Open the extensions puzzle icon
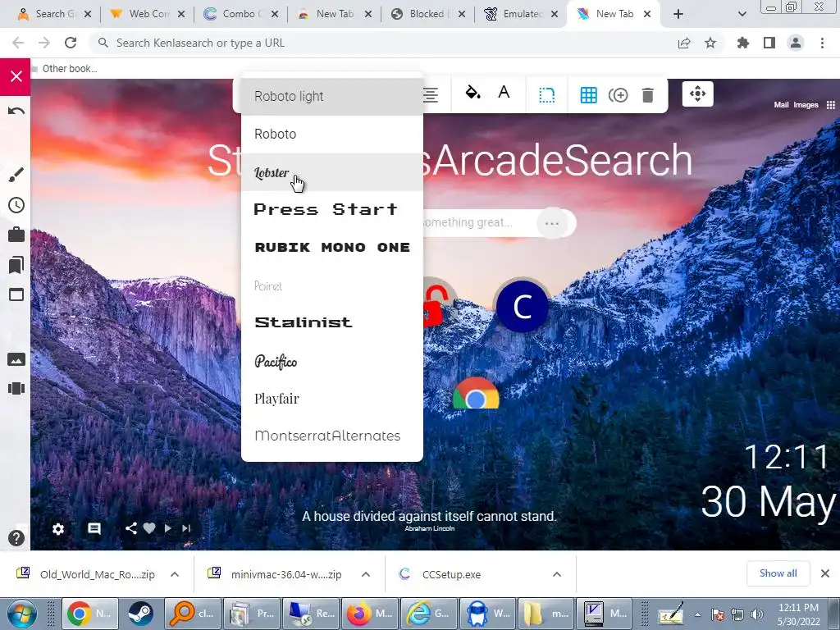This screenshot has height=630, width=840. [743, 43]
